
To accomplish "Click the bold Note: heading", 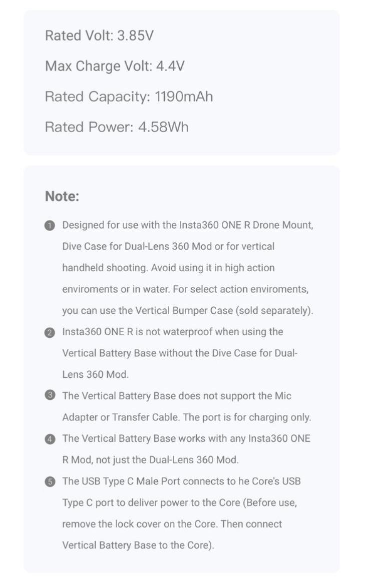I will (62, 196).
